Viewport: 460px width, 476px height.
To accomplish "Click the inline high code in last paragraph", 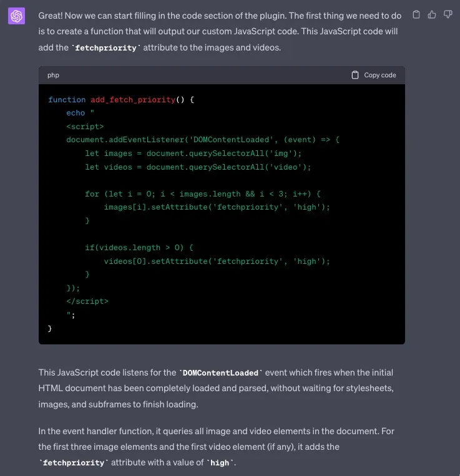I will tap(219, 464).
